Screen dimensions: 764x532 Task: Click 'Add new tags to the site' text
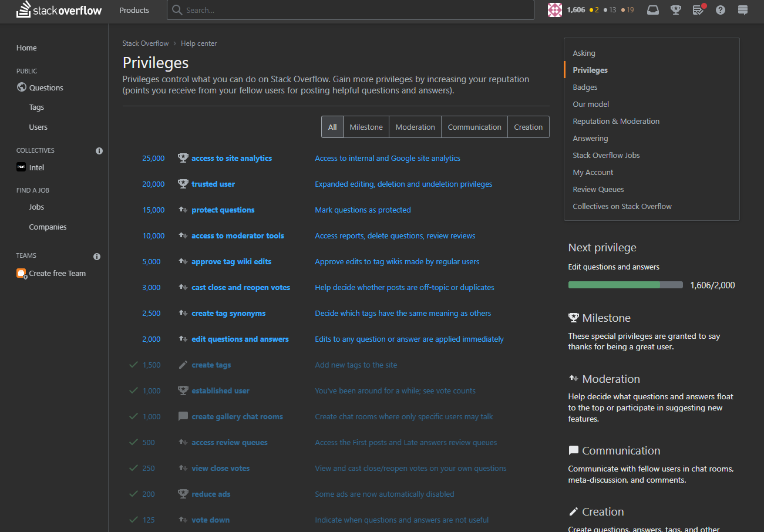(x=356, y=365)
